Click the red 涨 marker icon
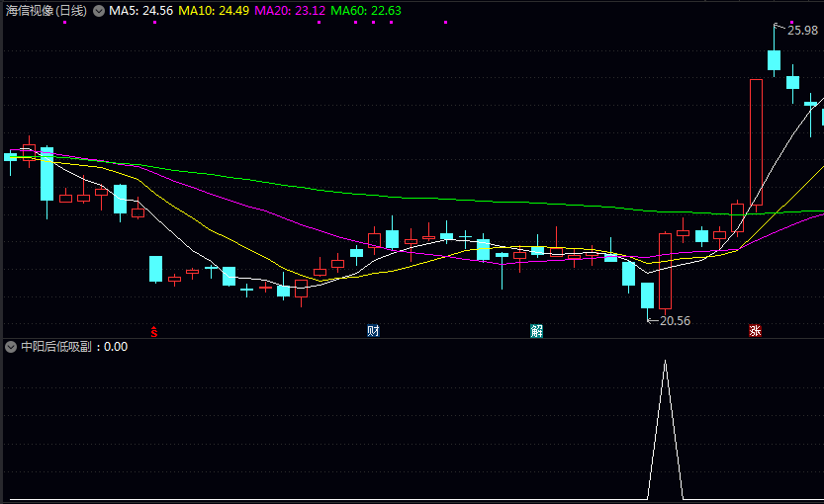 click(x=755, y=331)
